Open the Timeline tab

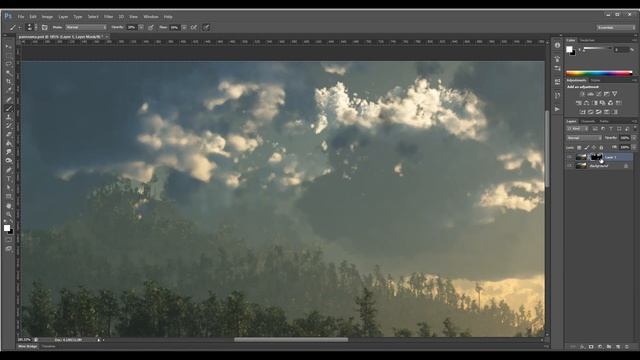click(48, 346)
